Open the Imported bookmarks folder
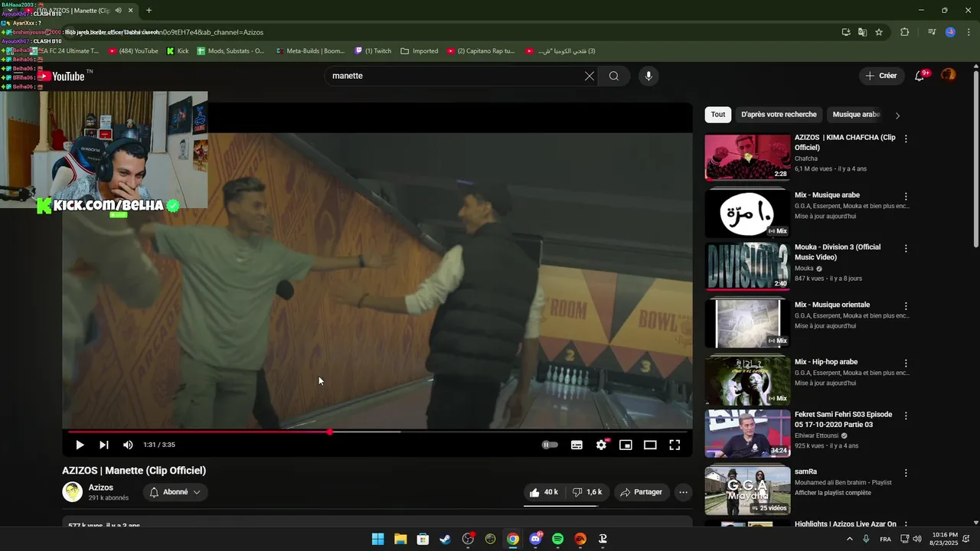980x551 pixels. pyautogui.click(x=419, y=51)
